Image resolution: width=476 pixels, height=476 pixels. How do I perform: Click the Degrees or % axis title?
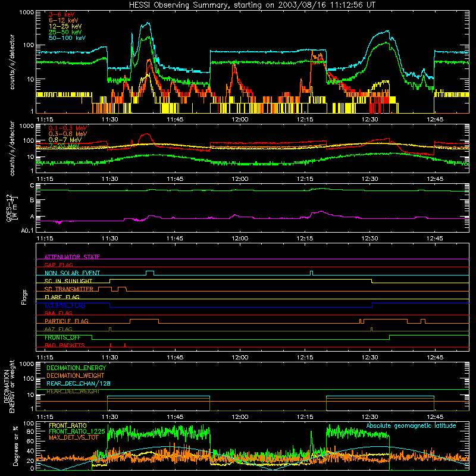coord(15,446)
